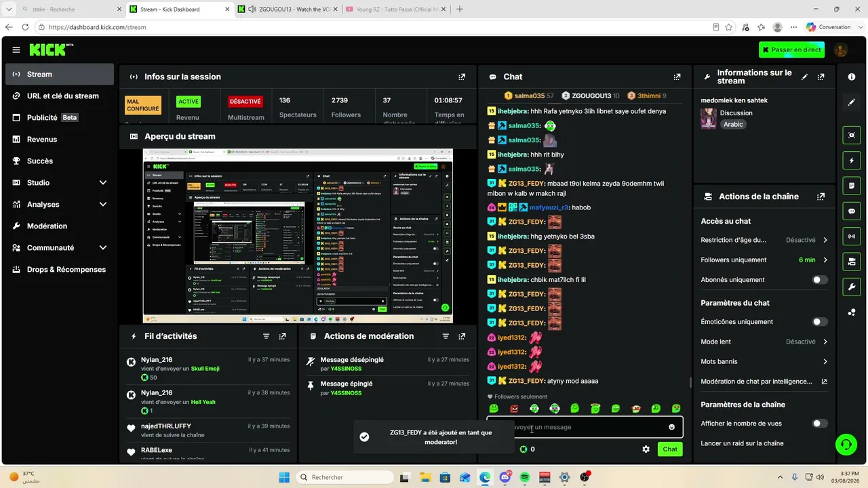Open Followers uniquement duration chevron
This screenshot has height=488, width=868.
825,260
